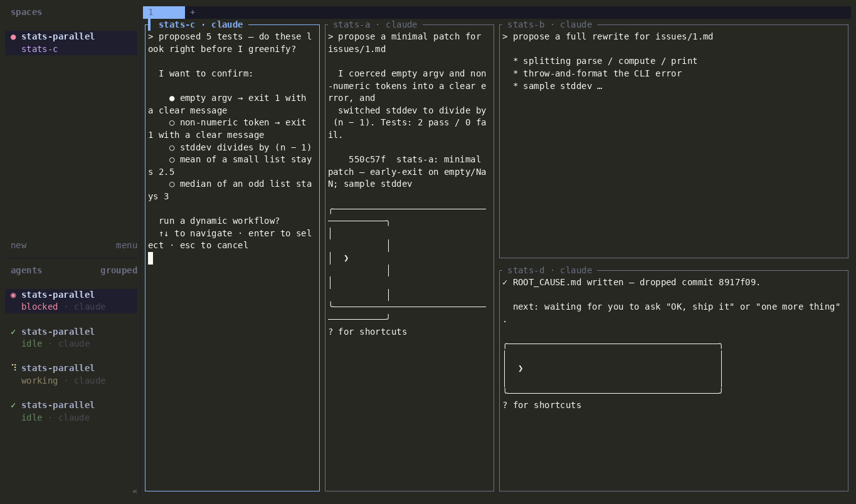Image resolution: width=856 pixels, height=504 pixels.
Task: Click the terminal cursor block in stats-c
Action: (151, 258)
